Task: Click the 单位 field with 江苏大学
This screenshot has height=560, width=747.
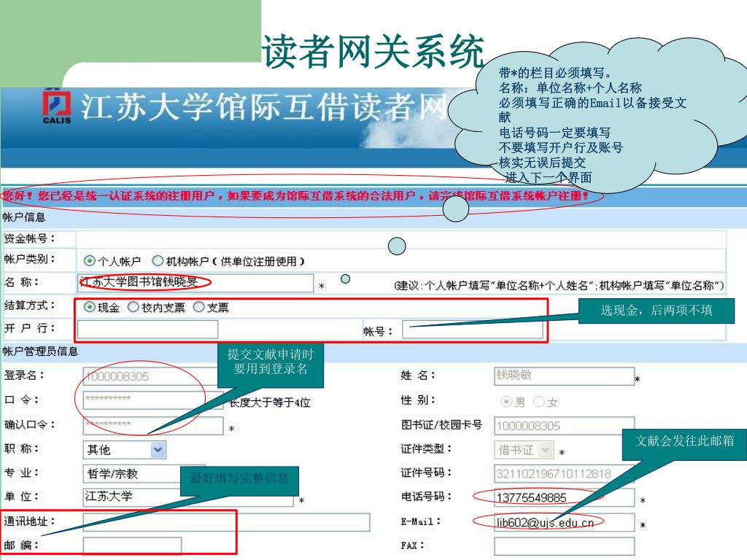Action: (x=188, y=497)
